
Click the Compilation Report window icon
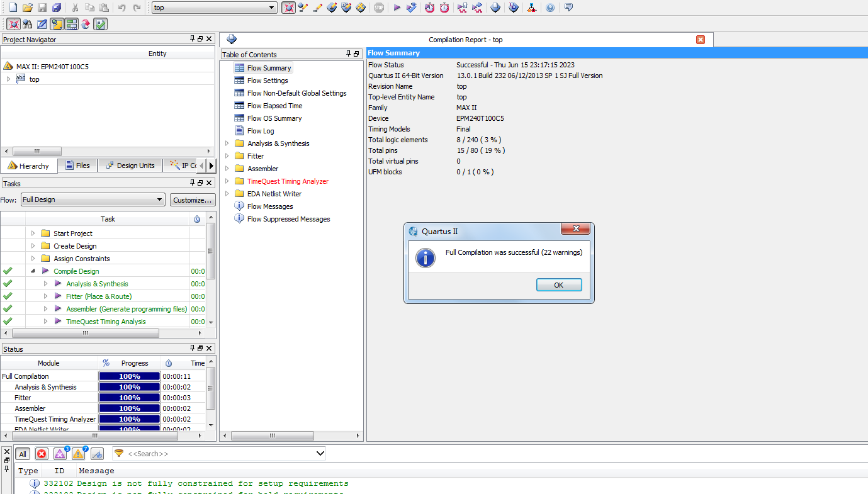click(x=232, y=39)
